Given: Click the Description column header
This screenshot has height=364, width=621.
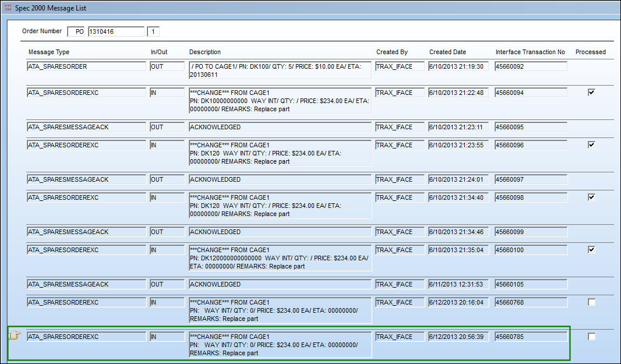Looking at the screenshot, I should (x=204, y=52).
